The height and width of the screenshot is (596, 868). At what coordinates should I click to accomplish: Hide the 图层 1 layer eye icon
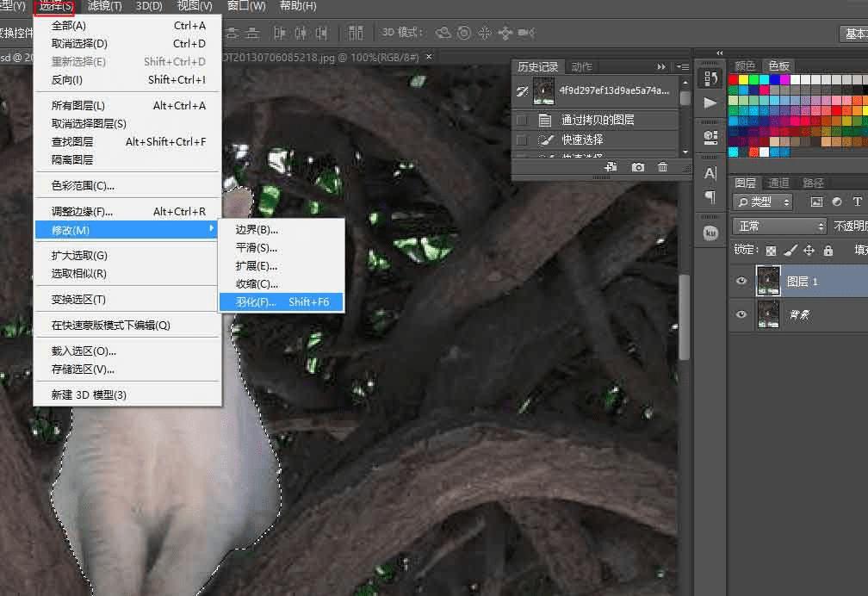pyautogui.click(x=741, y=281)
